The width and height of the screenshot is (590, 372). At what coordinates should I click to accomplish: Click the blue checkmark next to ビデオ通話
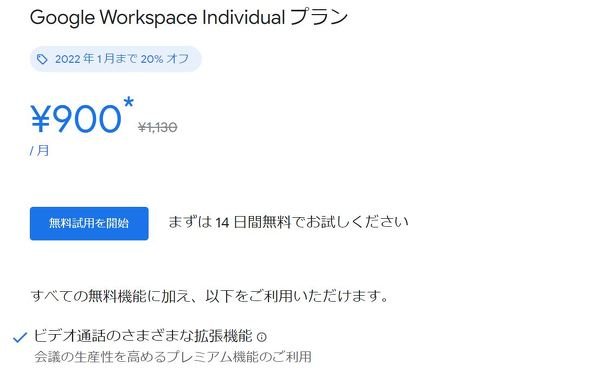[x=20, y=337]
